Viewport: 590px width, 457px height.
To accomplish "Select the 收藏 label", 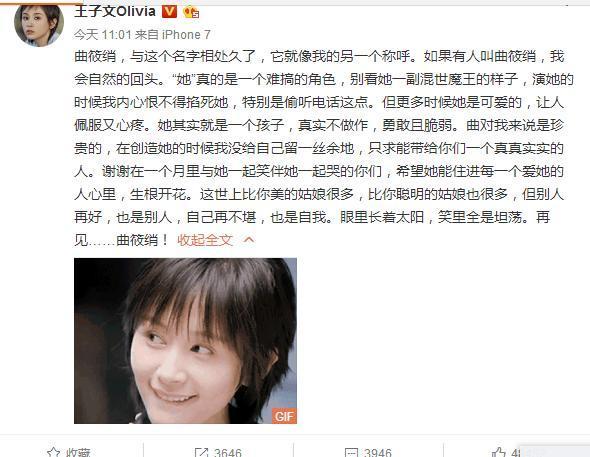I will [x=78, y=452].
